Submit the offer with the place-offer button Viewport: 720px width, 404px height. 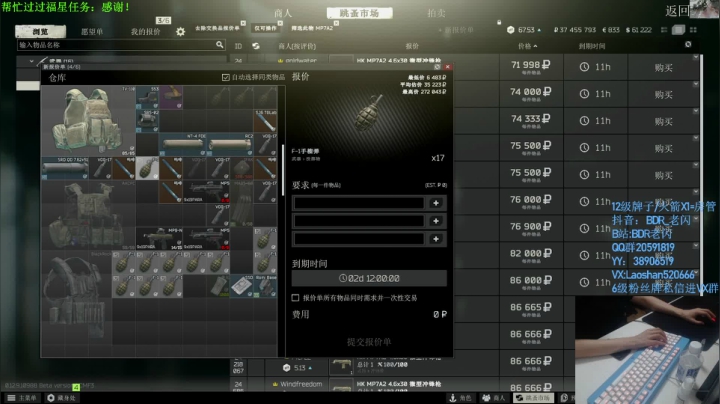click(369, 342)
